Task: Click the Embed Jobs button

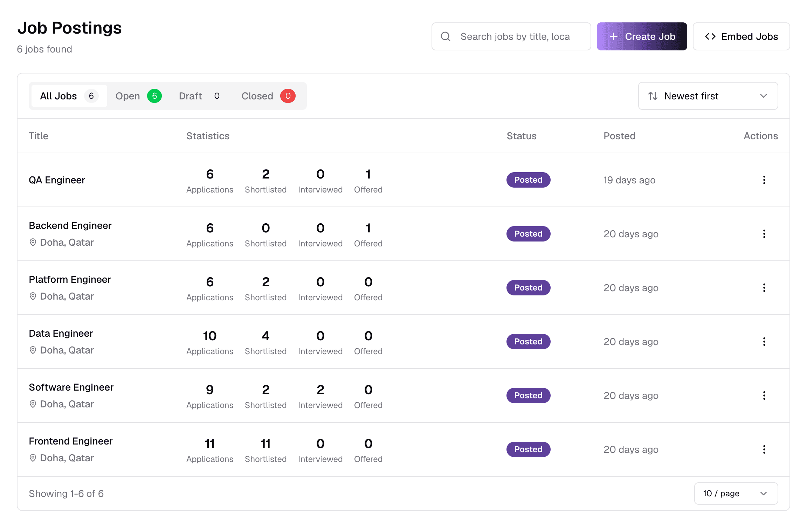Action: tap(741, 36)
